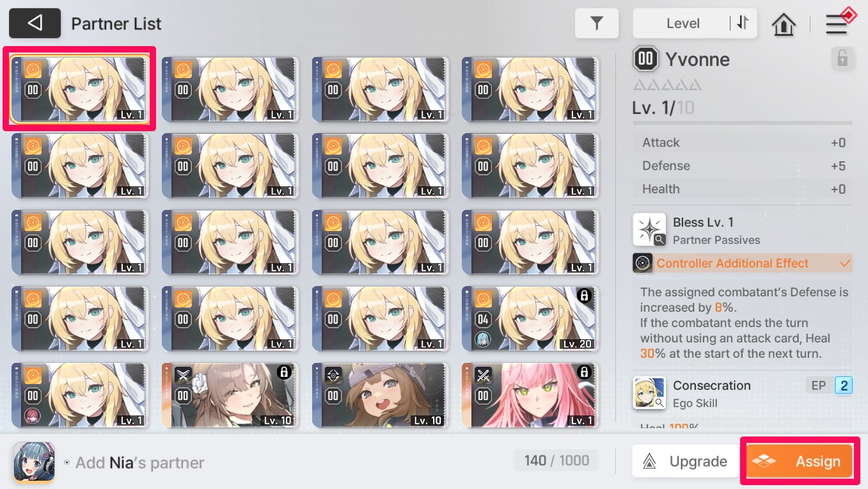Viewport: 868px width, 489px height.
Task: Click the class emblem on pink-haired partner card
Action: click(x=483, y=376)
